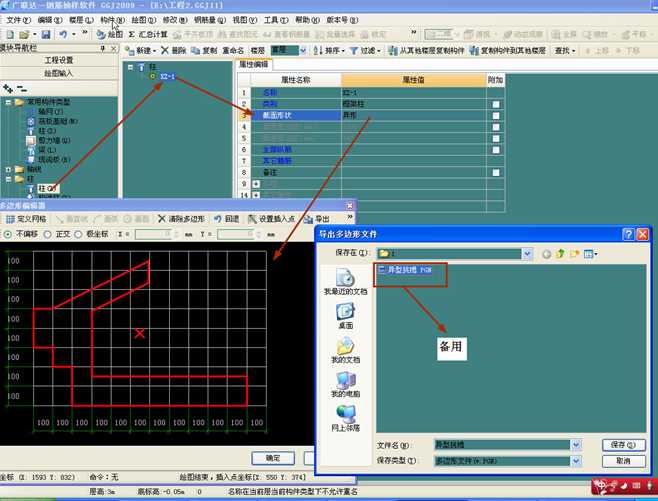This screenshot has height=501, width=658.
Task: Toggle the 附加 checkbox for 类别 row
Action: click(496, 104)
